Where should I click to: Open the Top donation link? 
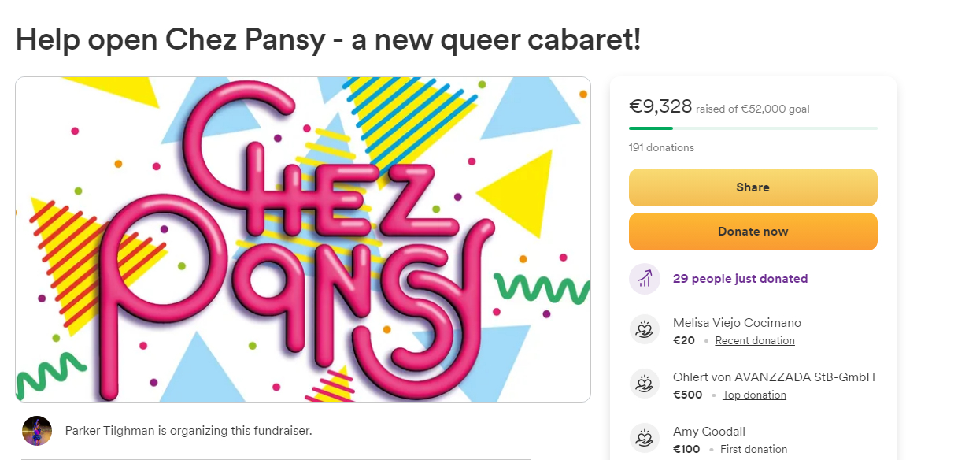point(754,395)
